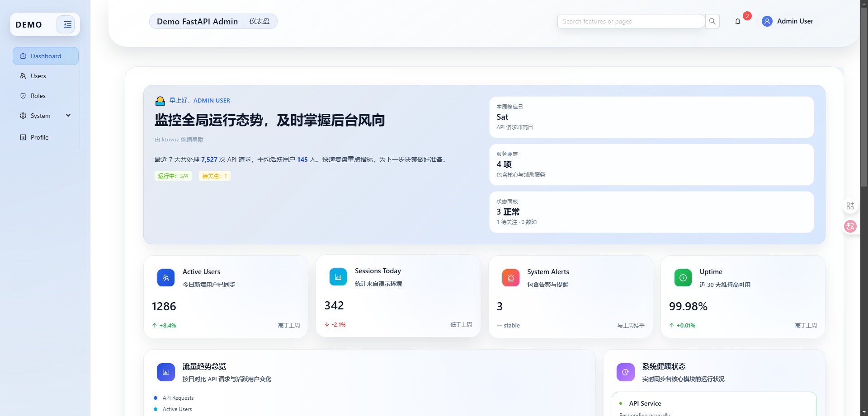Select the Active Users card icon

[x=165, y=277]
